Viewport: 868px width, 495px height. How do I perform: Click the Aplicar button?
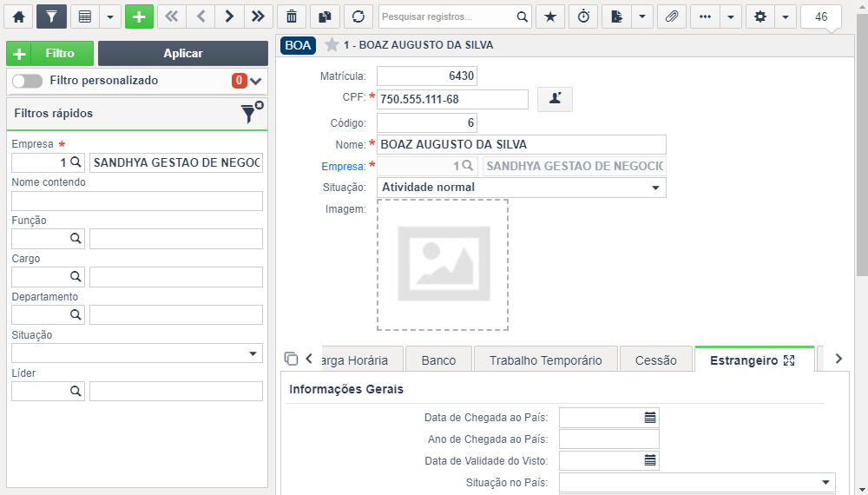182,54
